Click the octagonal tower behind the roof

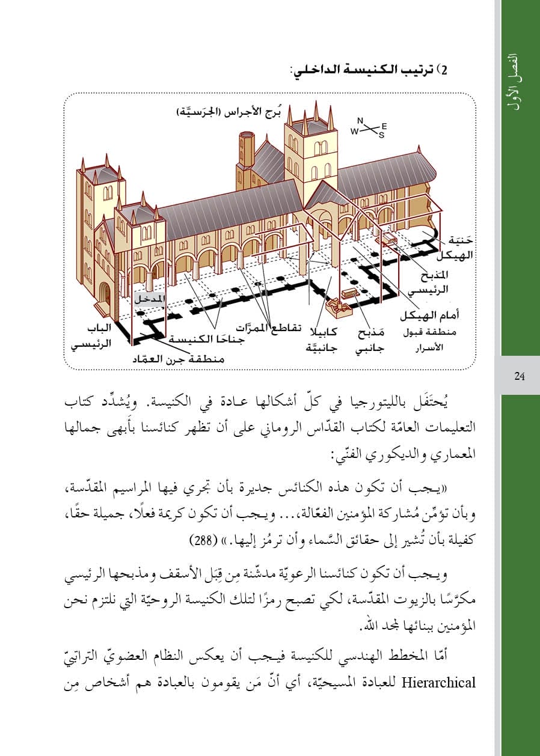[247, 149]
